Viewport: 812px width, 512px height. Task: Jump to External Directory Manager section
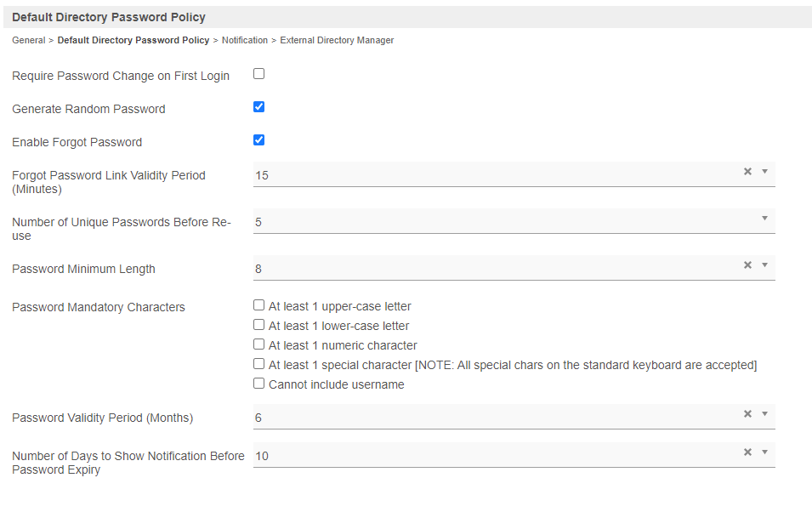click(x=337, y=40)
